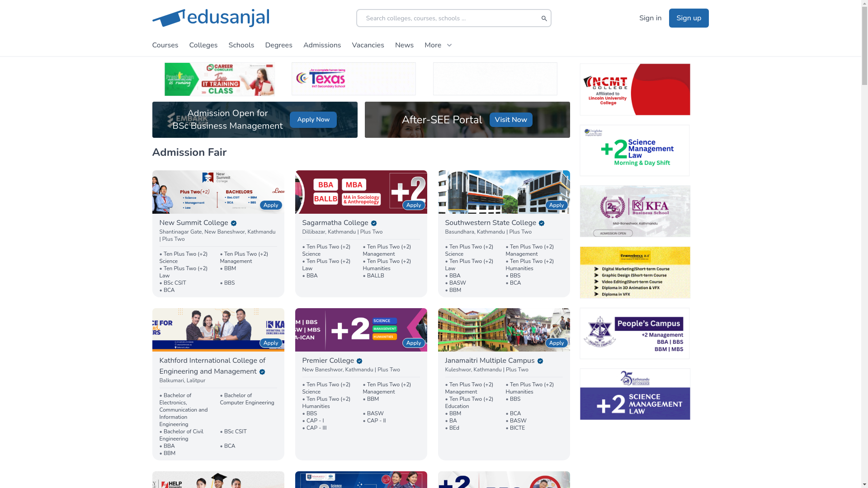
Task: Click Visit Now on After-SEE Portal
Action: click(x=510, y=120)
